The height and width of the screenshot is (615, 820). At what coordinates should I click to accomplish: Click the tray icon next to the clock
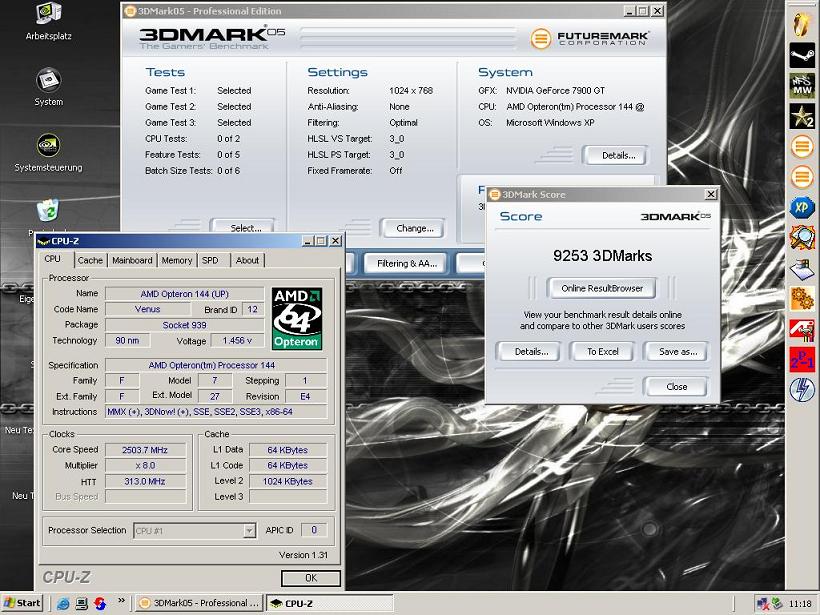[777, 603]
